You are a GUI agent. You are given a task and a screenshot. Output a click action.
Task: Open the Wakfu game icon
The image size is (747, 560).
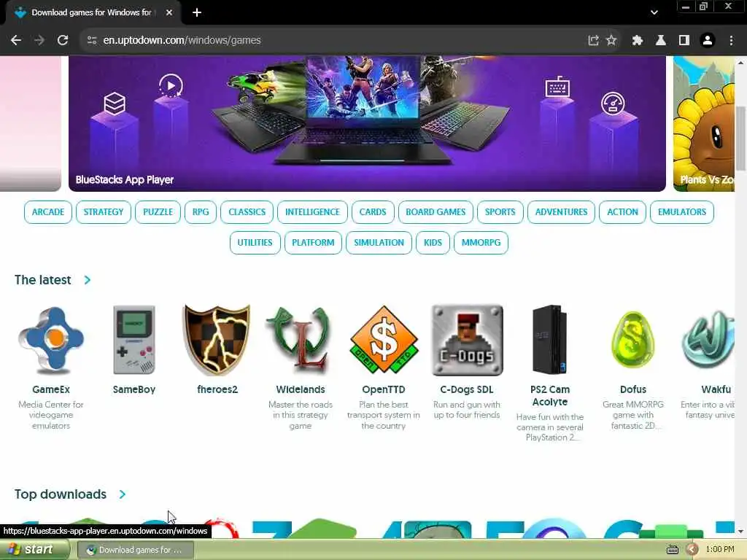tap(708, 340)
